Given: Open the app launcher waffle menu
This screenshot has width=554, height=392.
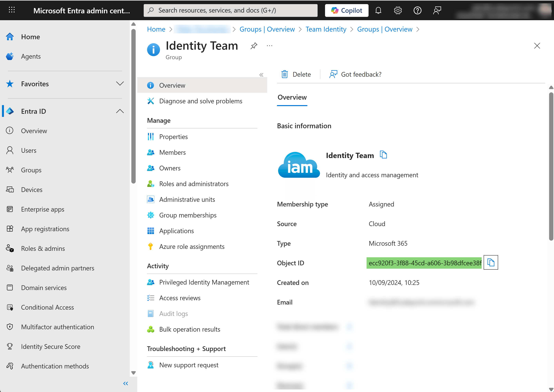Looking at the screenshot, I should 12,10.
